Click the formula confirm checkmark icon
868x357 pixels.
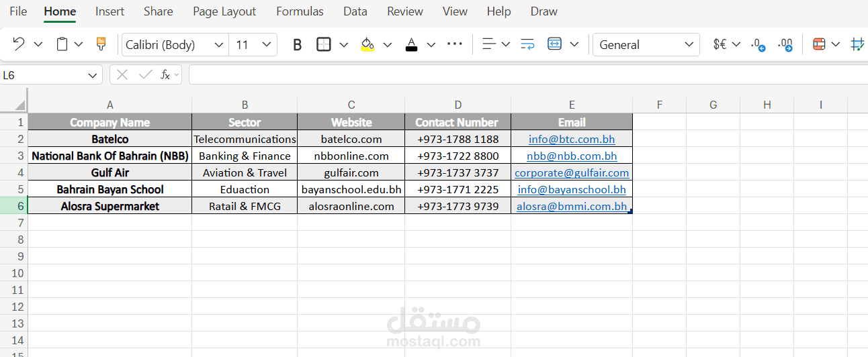(145, 74)
